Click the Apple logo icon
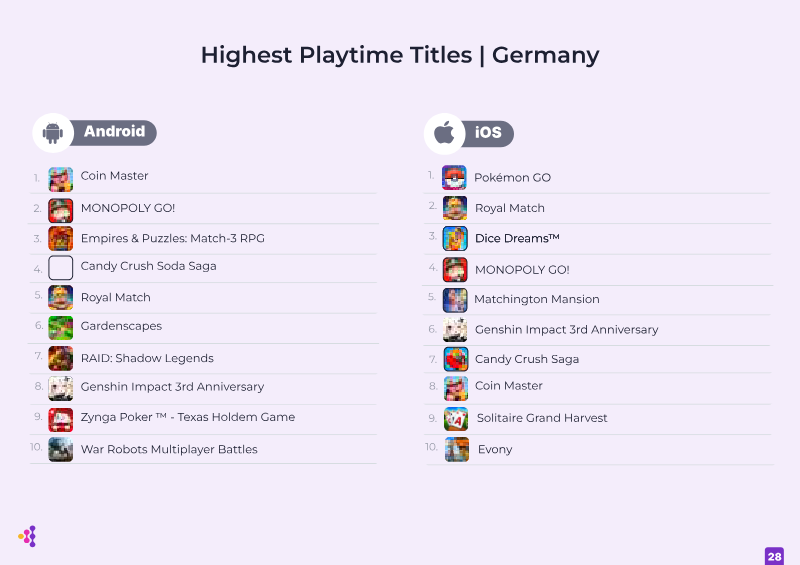 click(444, 134)
